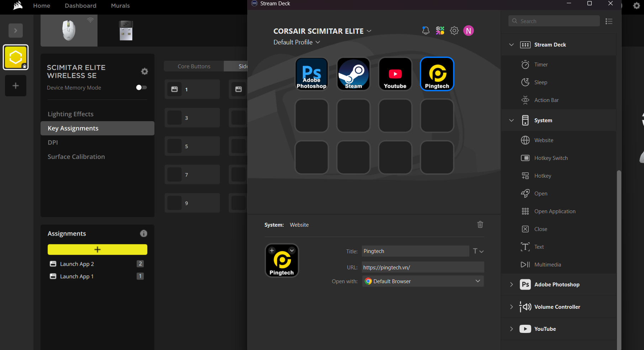Toggle the action list view icon
Screen dimensions: 644x350
coord(609,21)
